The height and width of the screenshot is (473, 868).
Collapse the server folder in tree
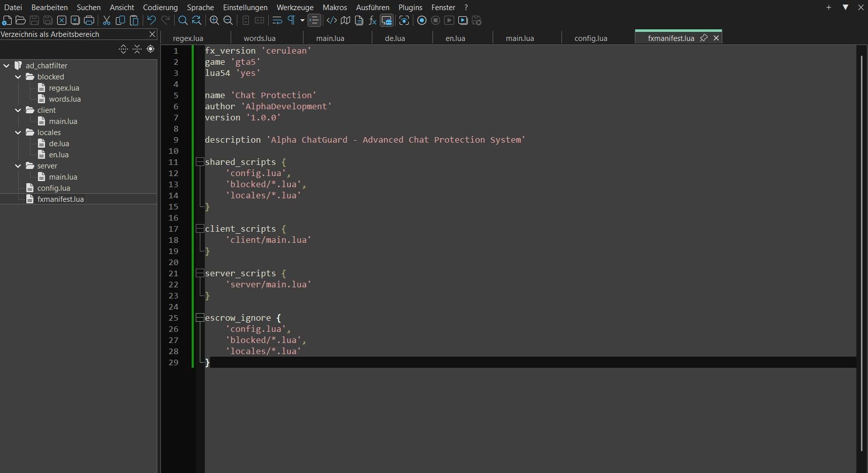tap(18, 166)
